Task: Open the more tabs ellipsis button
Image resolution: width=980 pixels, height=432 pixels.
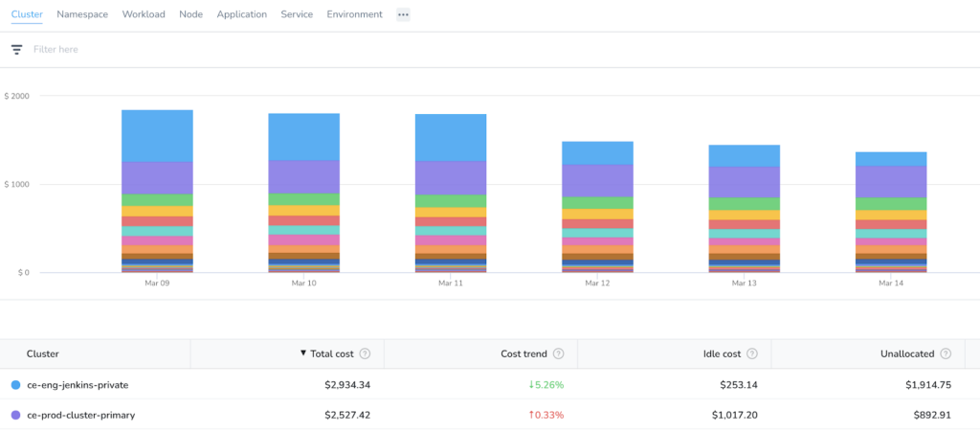Action: coord(403,14)
